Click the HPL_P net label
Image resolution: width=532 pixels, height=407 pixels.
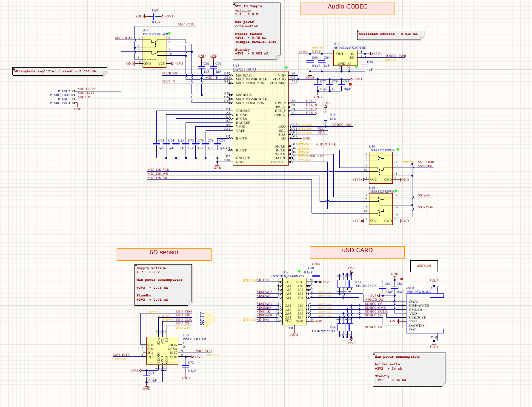tap(311, 101)
